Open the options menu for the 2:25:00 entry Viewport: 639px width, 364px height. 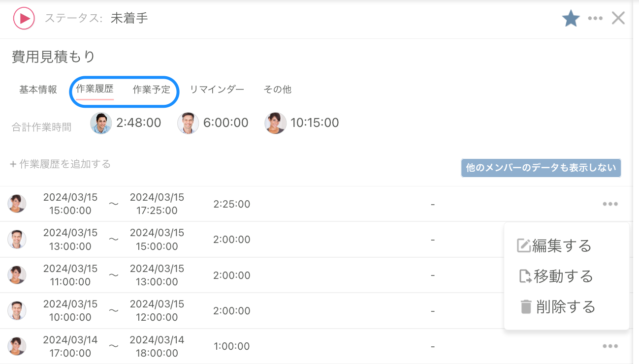pos(610,204)
